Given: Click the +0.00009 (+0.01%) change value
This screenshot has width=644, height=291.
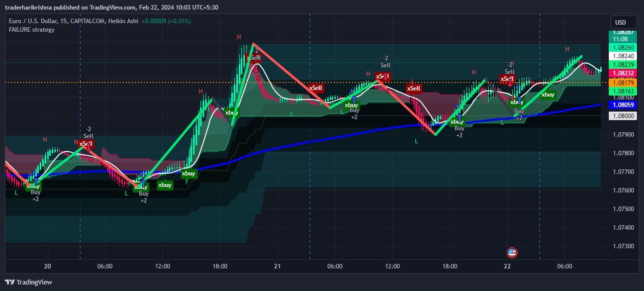Looking at the screenshot, I should pyautogui.click(x=166, y=21).
